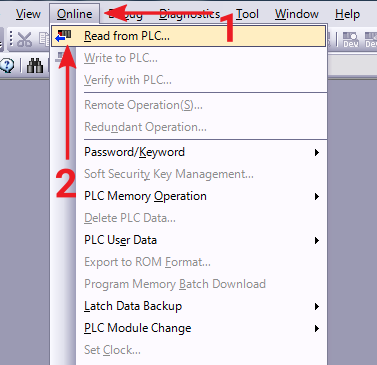
Task: Open the Window menu
Action: 297,14
